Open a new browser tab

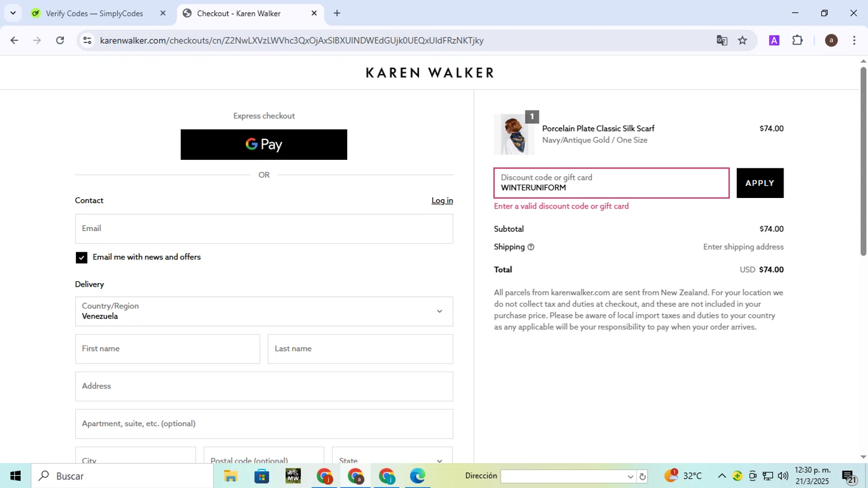(x=337, y=13)
